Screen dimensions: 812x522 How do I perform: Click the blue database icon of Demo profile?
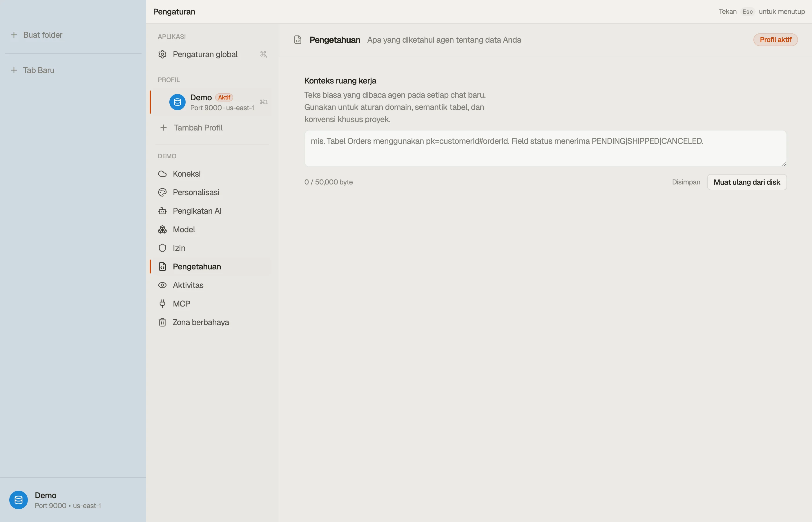click(177, 102)
